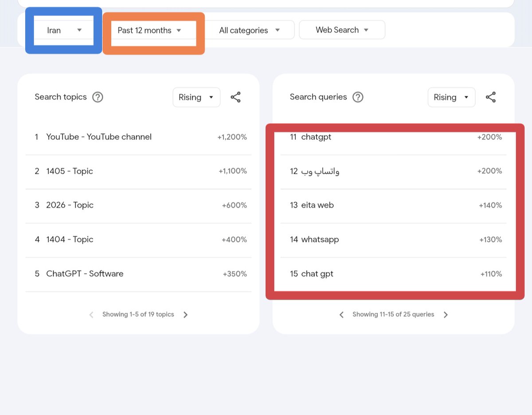Click the Search topics help icon

click(x=98, y=97)
